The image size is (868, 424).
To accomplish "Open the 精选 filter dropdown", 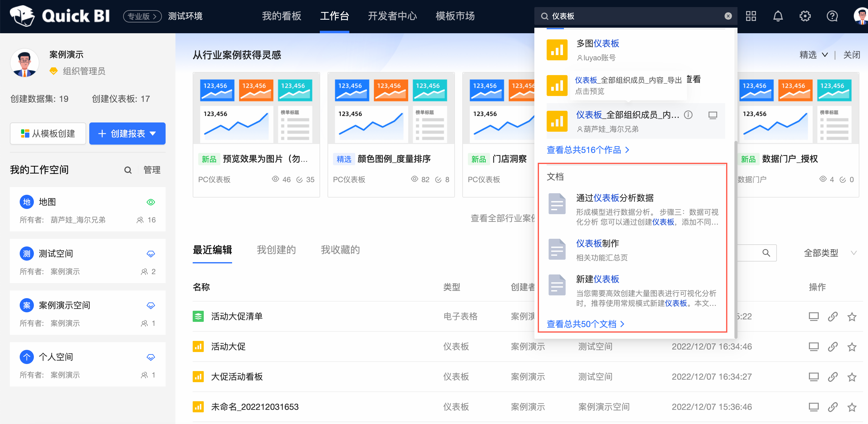I will point(814,55).
